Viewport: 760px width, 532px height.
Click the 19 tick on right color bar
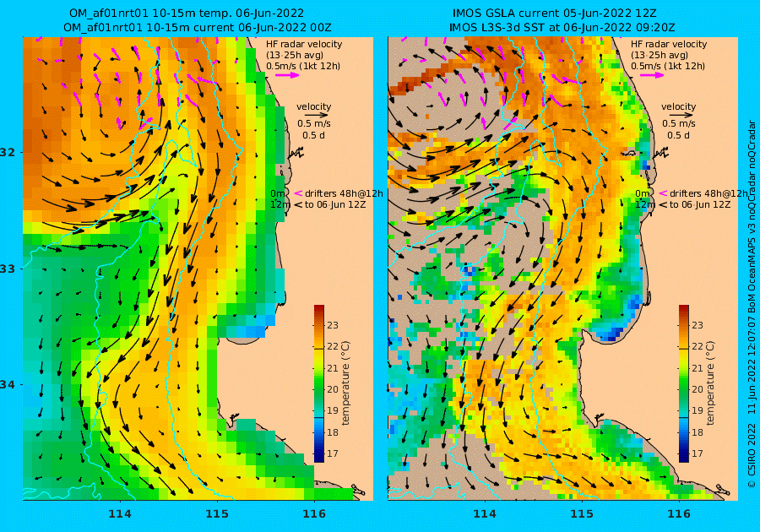point(697,410)
